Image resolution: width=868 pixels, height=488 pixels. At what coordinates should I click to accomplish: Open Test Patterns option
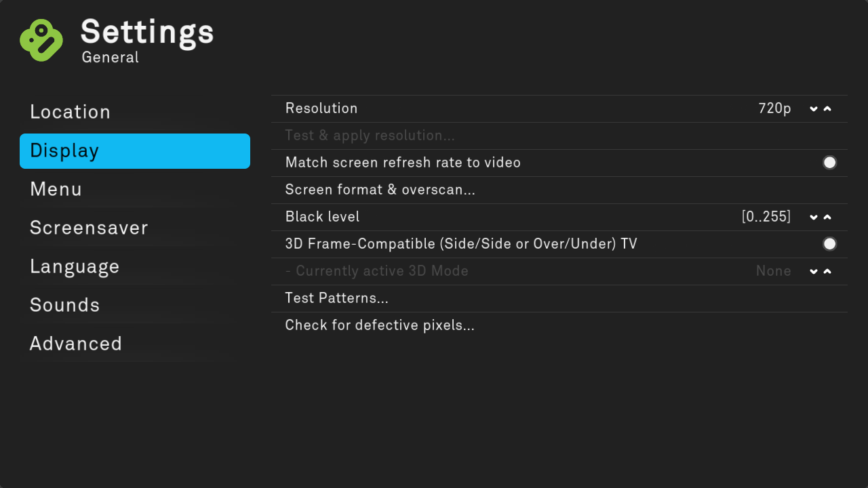click(x=337, y=298)
